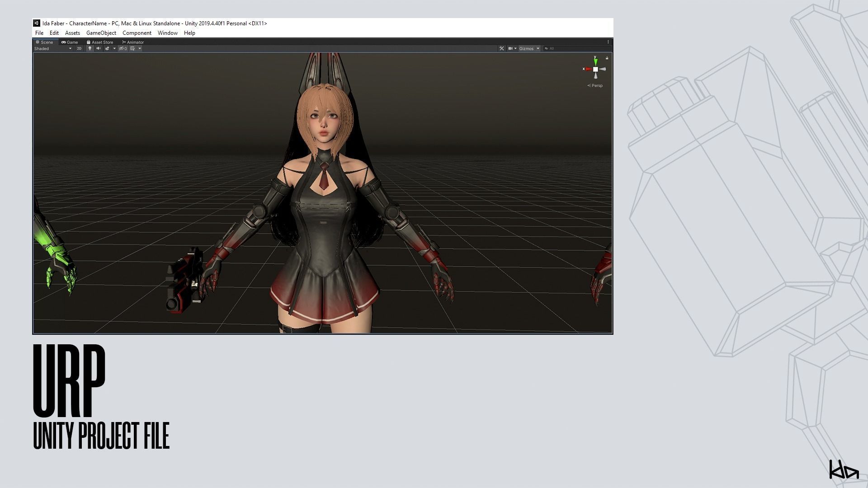Click the rotation lock icon near gizmo
Image resolution: width=868 pixels, height=488 pixels.
pos(607,58)
